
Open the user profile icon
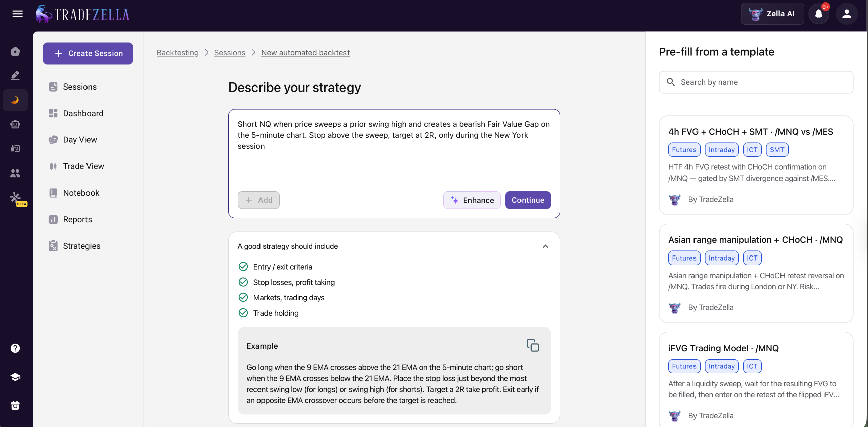[847, 14]
